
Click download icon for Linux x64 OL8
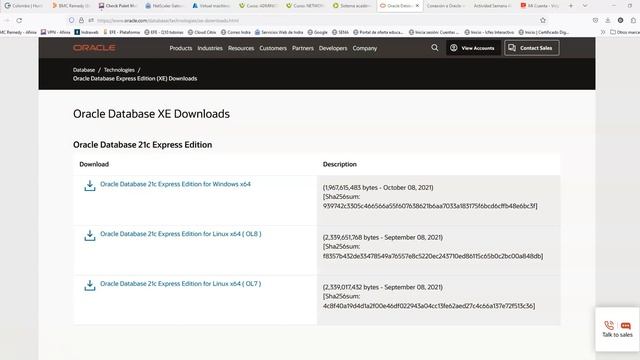(x=89, y=236)
